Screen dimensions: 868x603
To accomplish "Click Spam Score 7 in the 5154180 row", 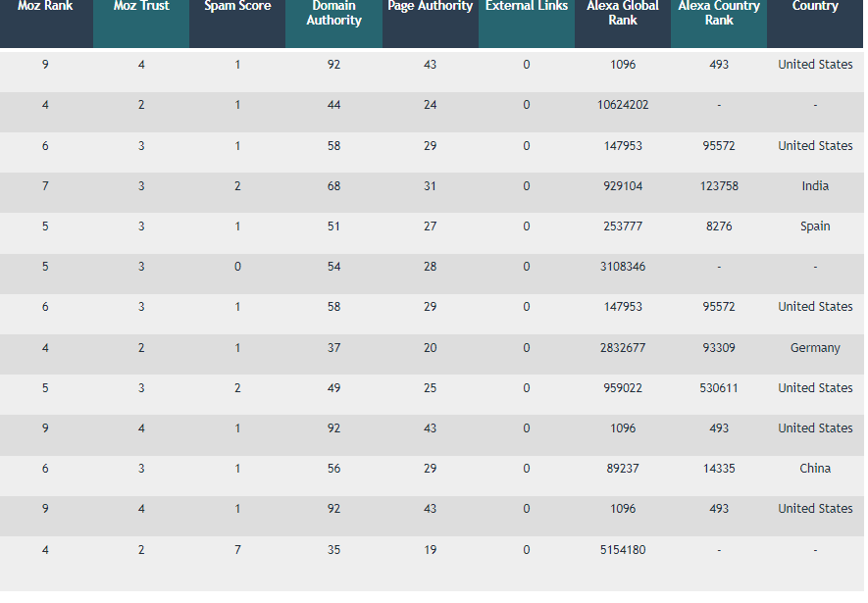I will [237, 550].
